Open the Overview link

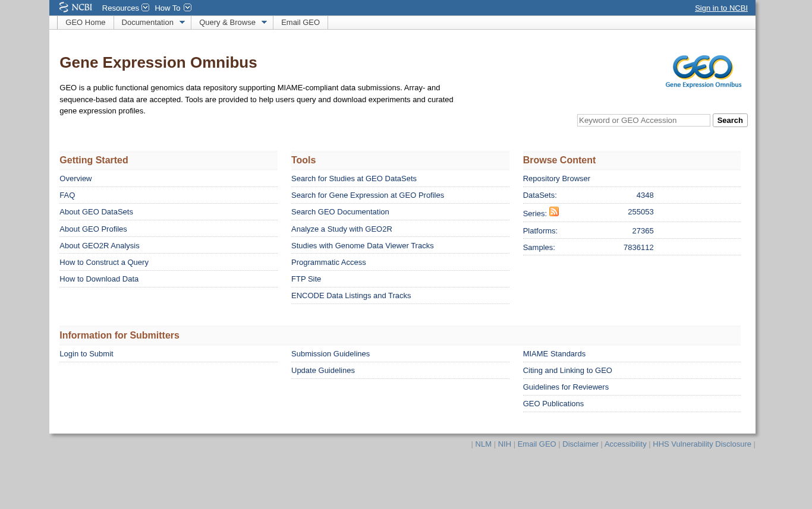(x=75, y=179)
